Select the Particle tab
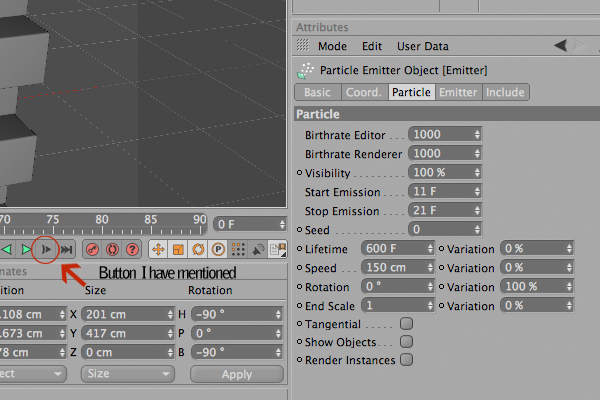600x400 pixels. point(411,92)
